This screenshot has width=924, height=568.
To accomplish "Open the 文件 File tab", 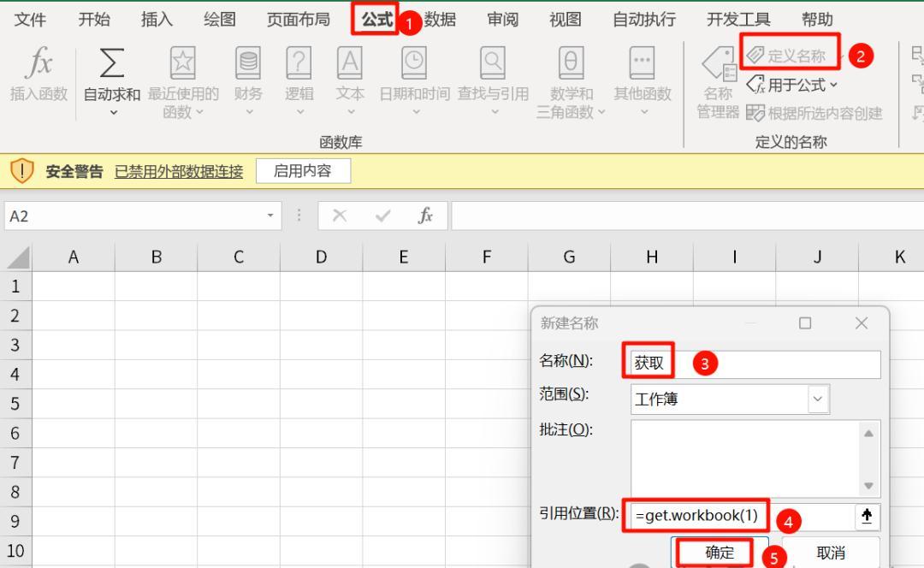I will click(x=30, y=20).
